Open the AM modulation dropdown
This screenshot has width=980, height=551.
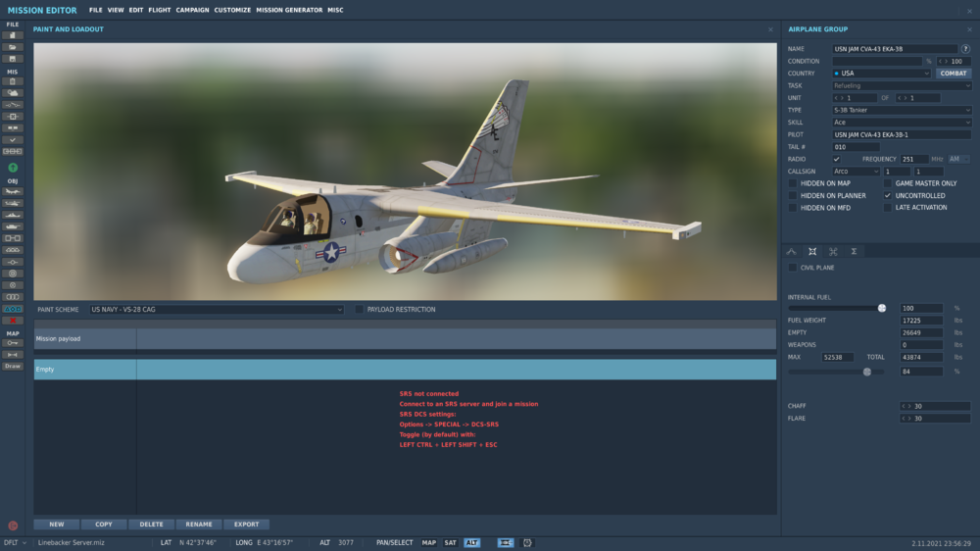[x=958, y=159]
